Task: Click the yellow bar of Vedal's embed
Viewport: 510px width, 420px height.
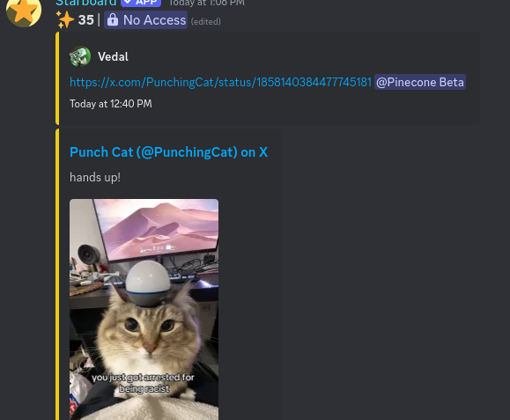Action: pyautogui.click(x=57, y=78)
